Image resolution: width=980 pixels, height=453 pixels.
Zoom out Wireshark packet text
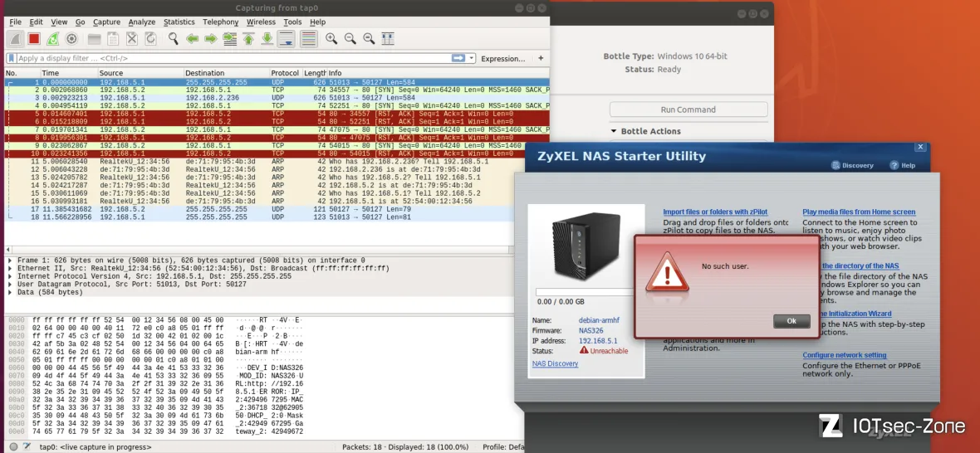click(350, 39)
